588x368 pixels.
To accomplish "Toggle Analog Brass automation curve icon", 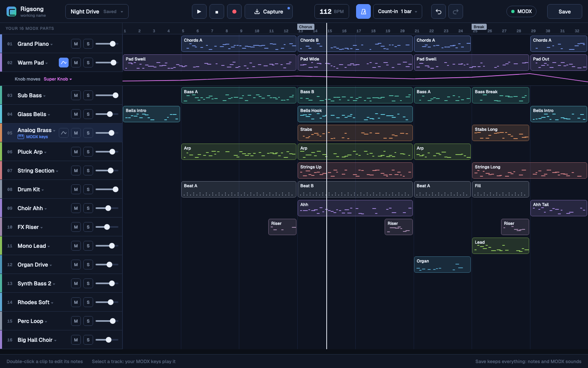I will pyautogui.click(x=64, y=133).
